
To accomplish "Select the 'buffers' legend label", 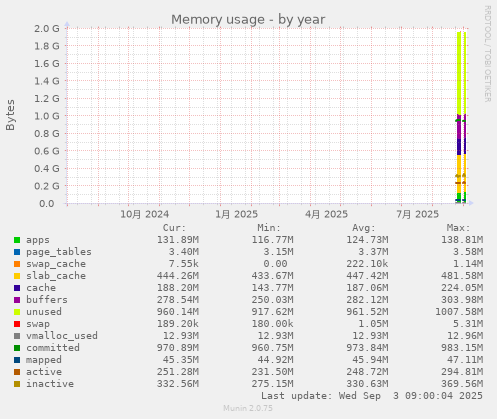I will pos(47,300).
